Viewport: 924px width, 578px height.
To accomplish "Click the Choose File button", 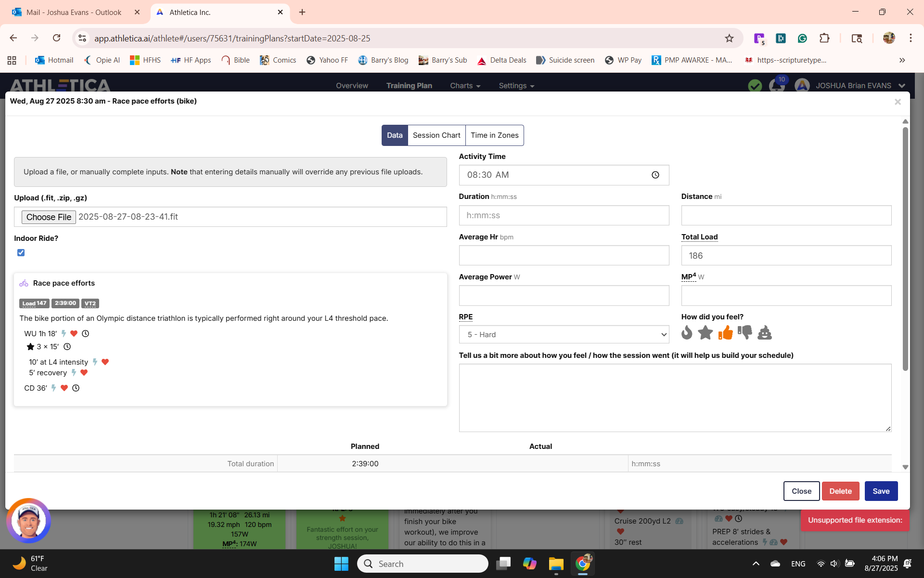I will coord(49,217).
